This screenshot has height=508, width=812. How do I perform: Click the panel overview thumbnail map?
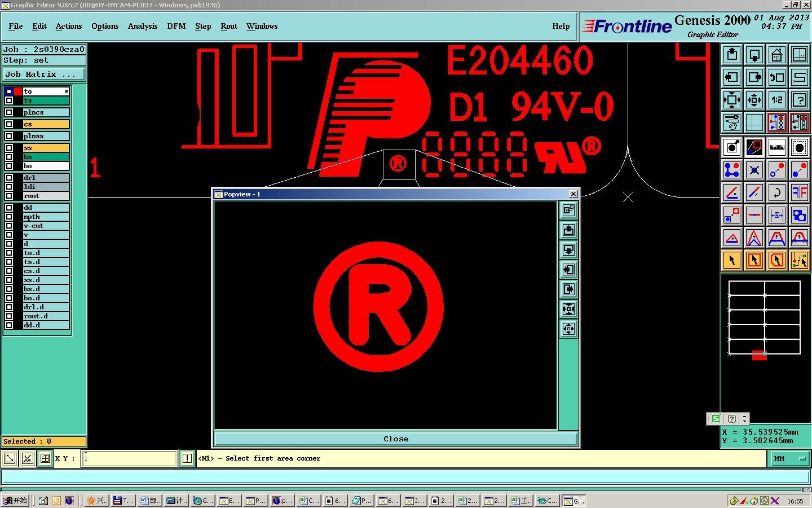(x=765, y=318)
